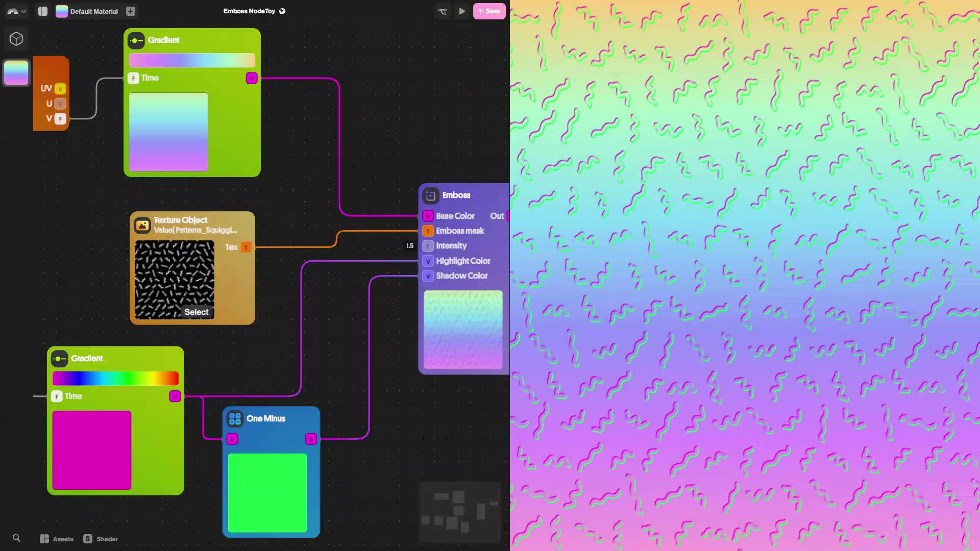
Task: Click the play preview icon in the top toolbar
Action: click(x=462, y=11)
